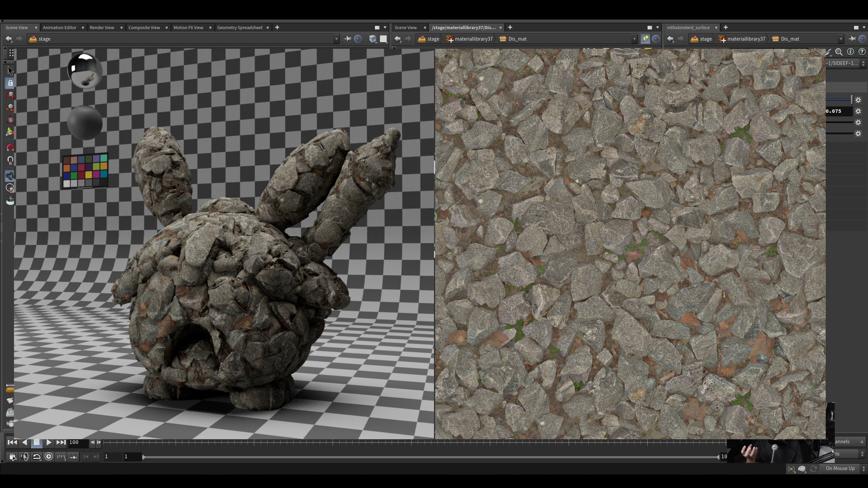Open the Geometry Spreadsheet tab
Image resolution: width=868 pixels, height=488 pixels.
[x=240, y=27]
